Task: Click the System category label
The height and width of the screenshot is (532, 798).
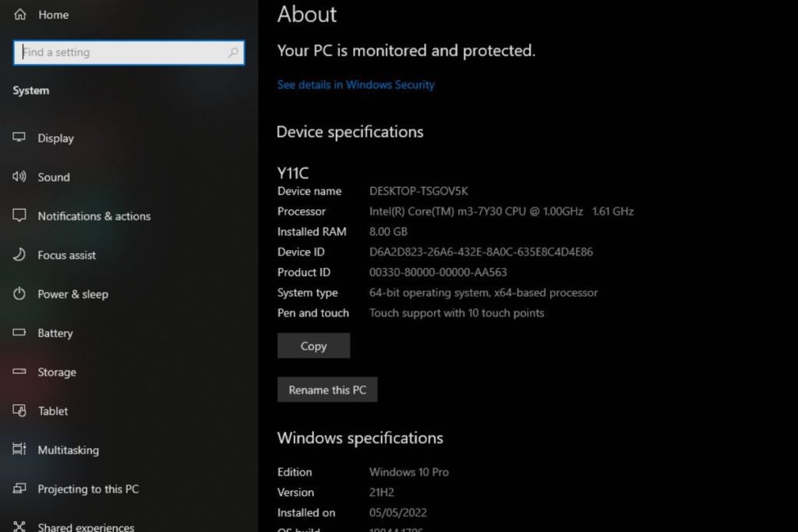Action: [x=31, y=90]
